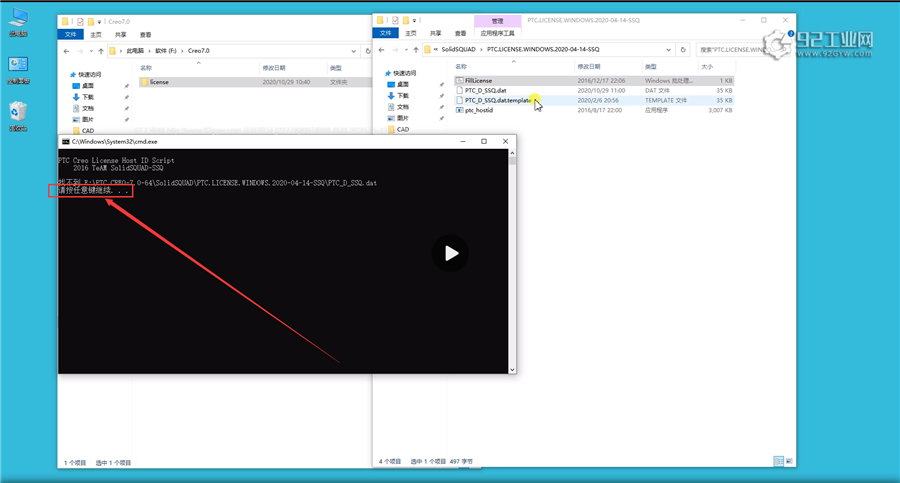Select the 管理 contextual tab
900x483 pixels.
coord(497,21)
